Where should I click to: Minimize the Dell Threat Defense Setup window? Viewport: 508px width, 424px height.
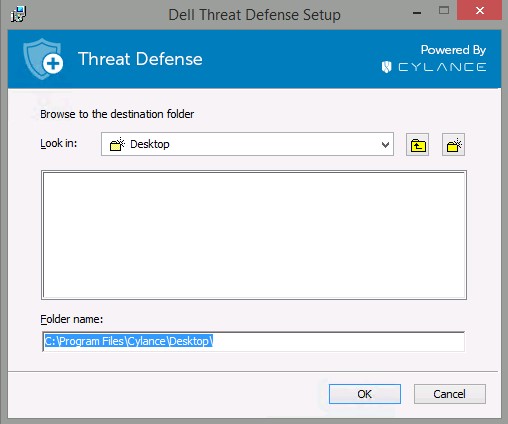click(417, 13)
